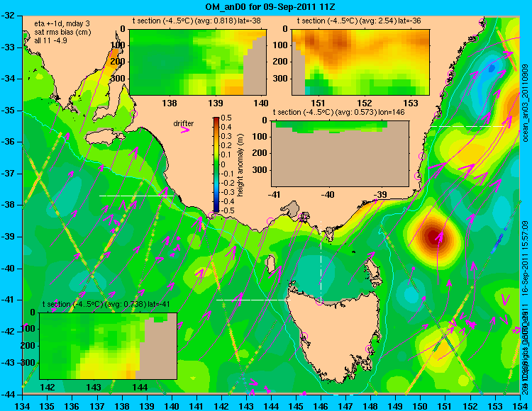
Task: Click the height anomaly color bar
Action: [x=216, y=164]
